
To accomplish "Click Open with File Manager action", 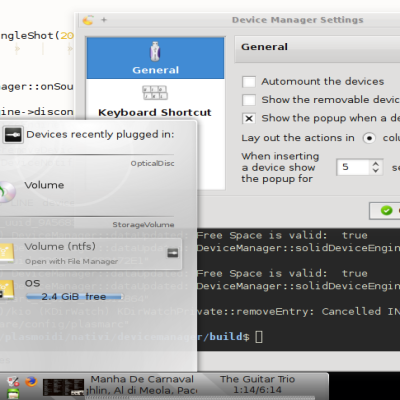I will pyautogui.click(x=71, y=262).
